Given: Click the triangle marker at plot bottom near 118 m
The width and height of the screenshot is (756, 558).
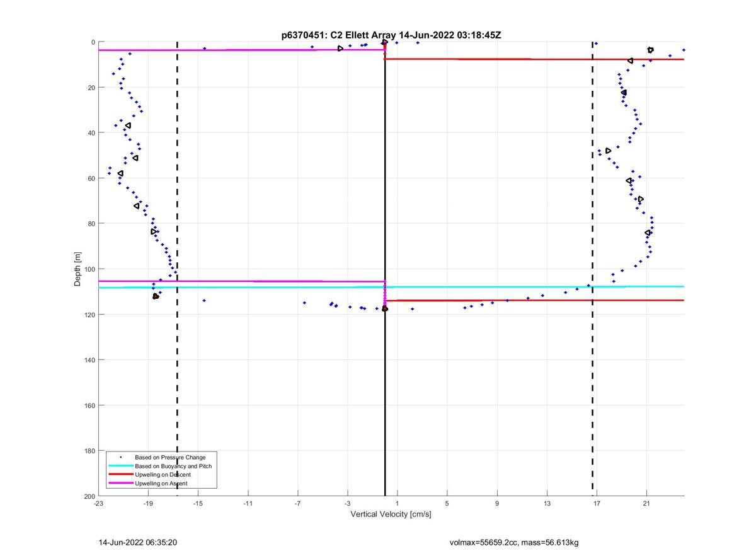Looking at the screenshot, I should click(x=385, y=308).
